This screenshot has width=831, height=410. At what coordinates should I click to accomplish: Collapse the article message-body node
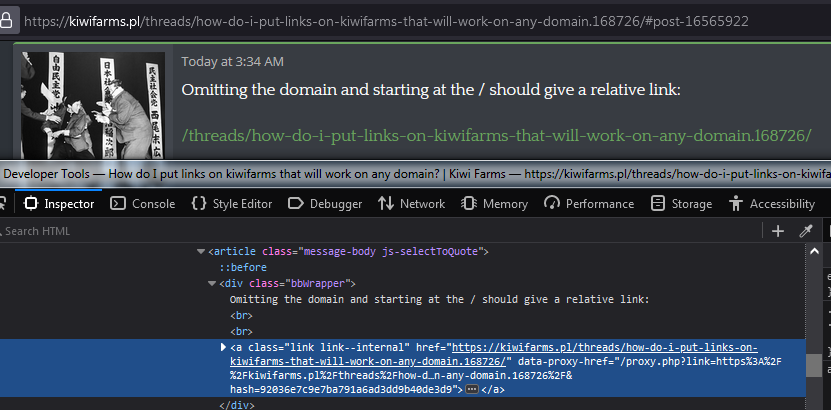point(201,252)
